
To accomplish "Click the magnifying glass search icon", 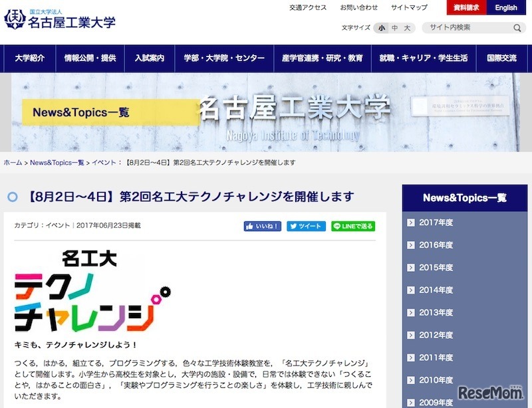I will (516, 28).
